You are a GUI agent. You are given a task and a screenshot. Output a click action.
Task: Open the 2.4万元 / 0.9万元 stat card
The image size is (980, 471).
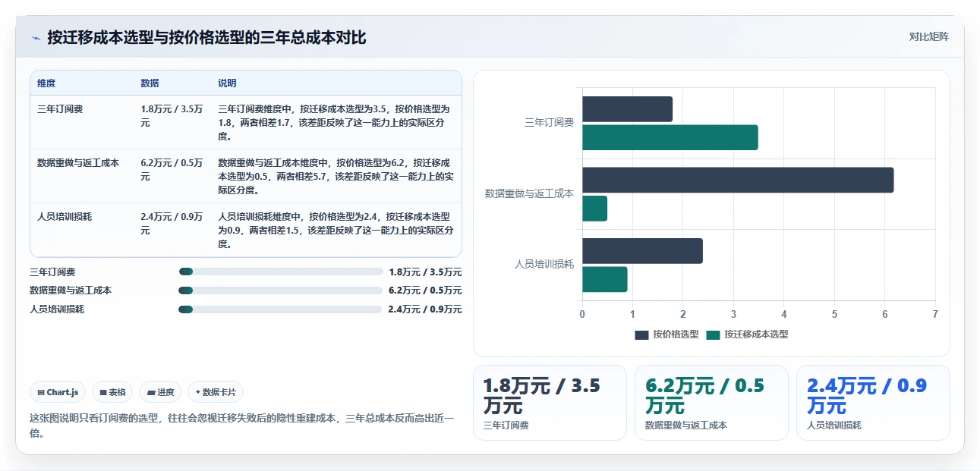point(873,403)
